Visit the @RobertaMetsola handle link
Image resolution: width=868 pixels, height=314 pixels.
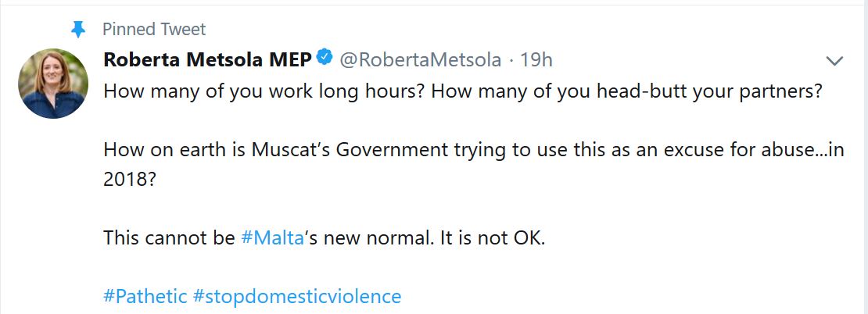pos(420,60)
